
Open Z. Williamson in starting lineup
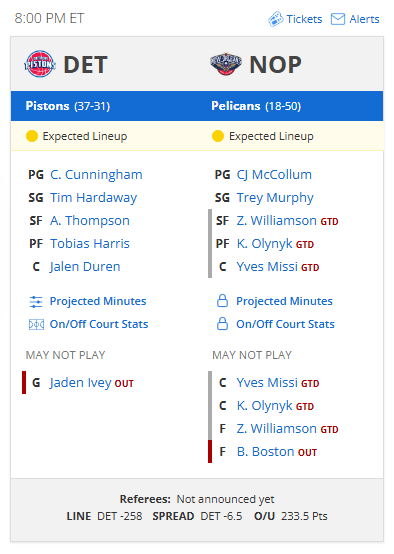276,221
